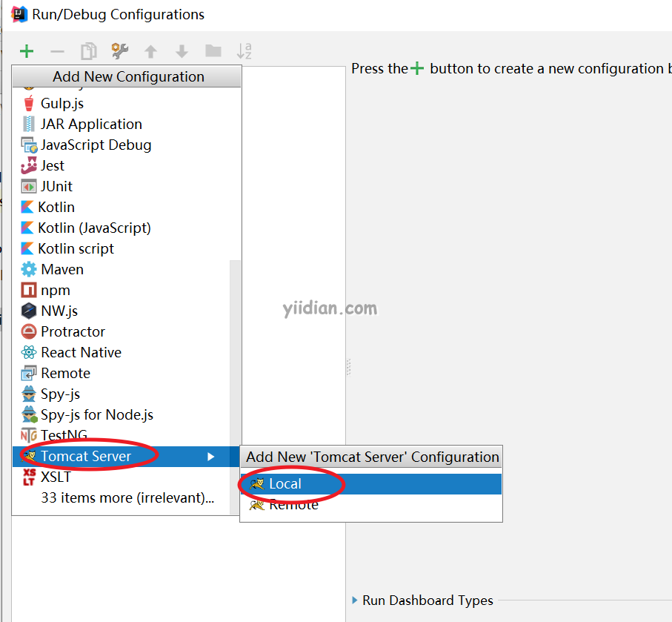Click the JAR Application icon
The height and width of the screenshot is (622, 672).
coord(29,124)
